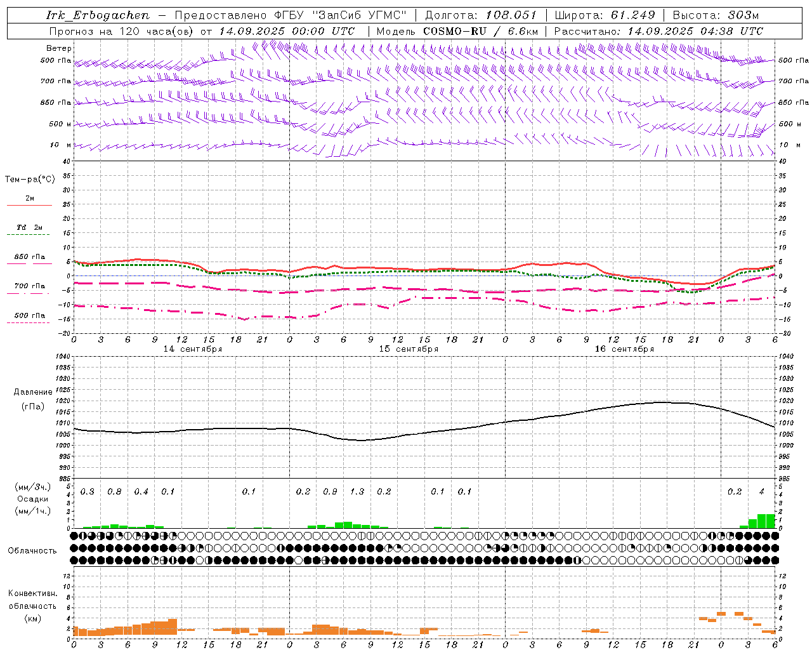
Task: Click the Широта: 61.249 latitude value
Action: [605, 15]
